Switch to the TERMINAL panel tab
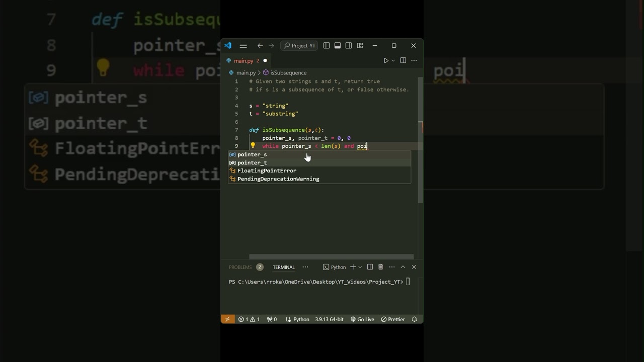Viewport: 644px width, 362px height. [284, 267]
